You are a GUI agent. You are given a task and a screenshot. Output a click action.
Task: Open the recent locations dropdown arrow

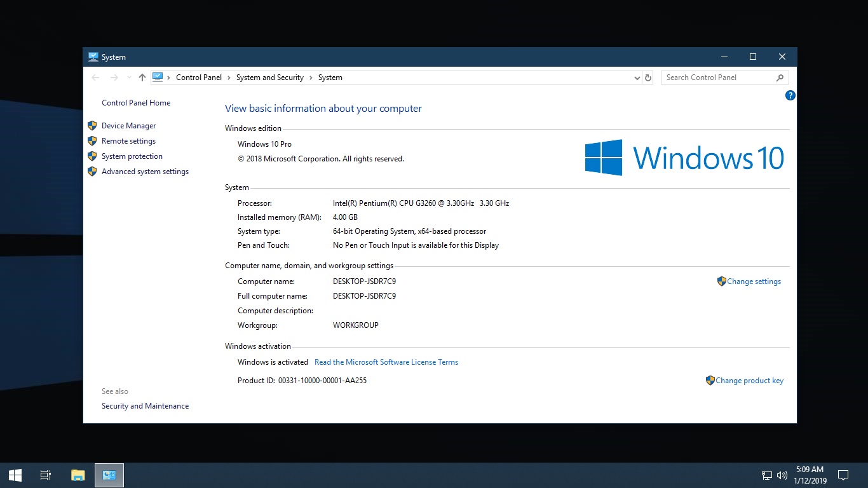click(129, 78)
